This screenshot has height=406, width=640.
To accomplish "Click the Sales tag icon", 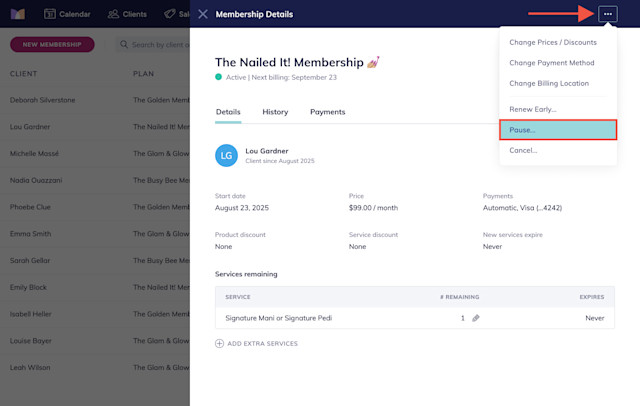I will coord(169,14).
